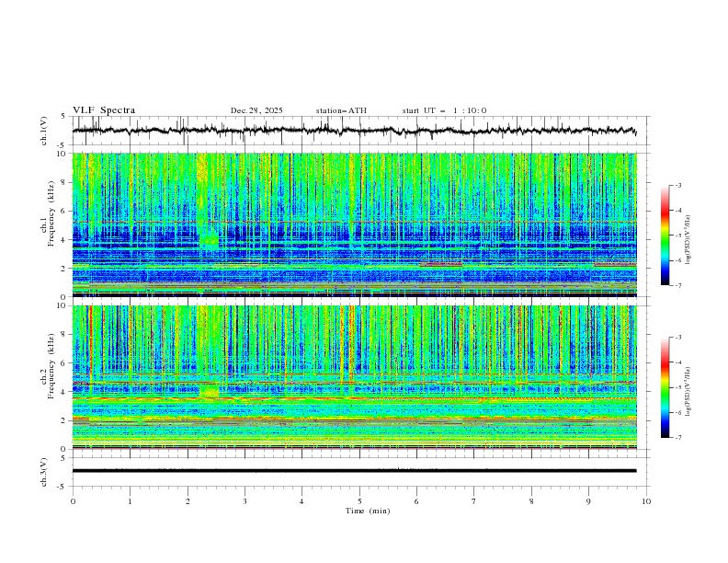Click the '5' tick on time axis
This screenshot has width=728, height=563.
point(359,501)
